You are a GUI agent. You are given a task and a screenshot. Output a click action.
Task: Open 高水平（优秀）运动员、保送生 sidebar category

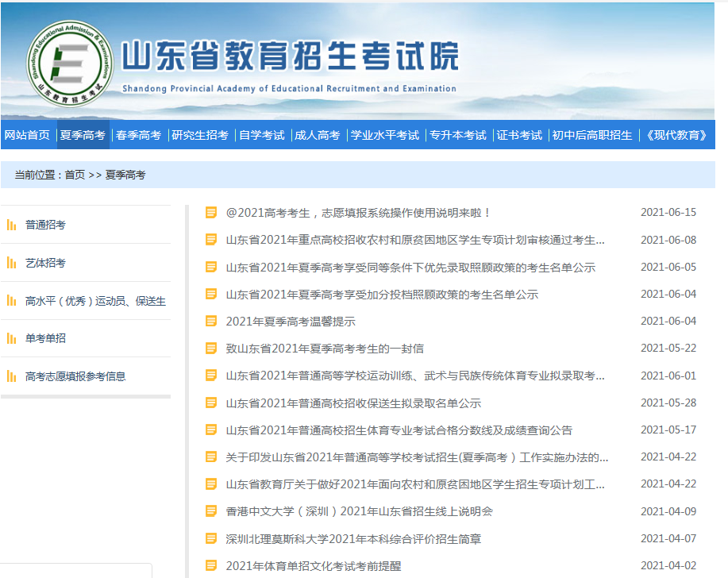click(x=95, y=301)
